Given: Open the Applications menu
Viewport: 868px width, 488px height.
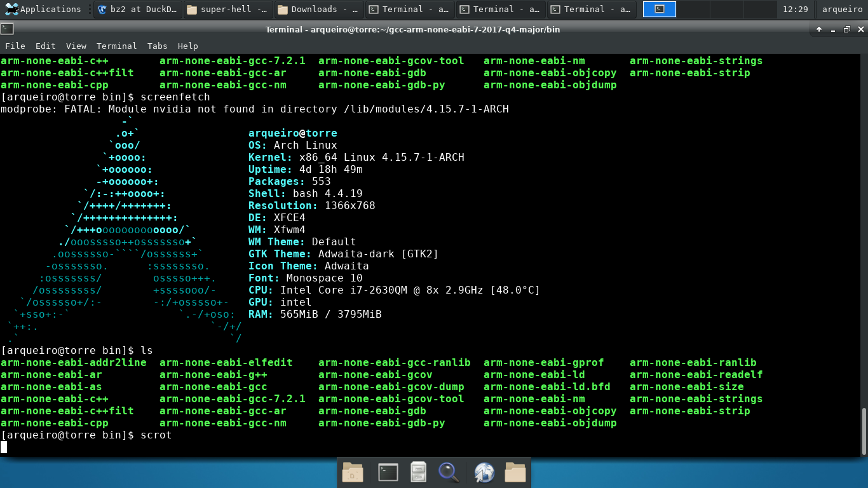Looking at the screenshot, I should point(43,9).
